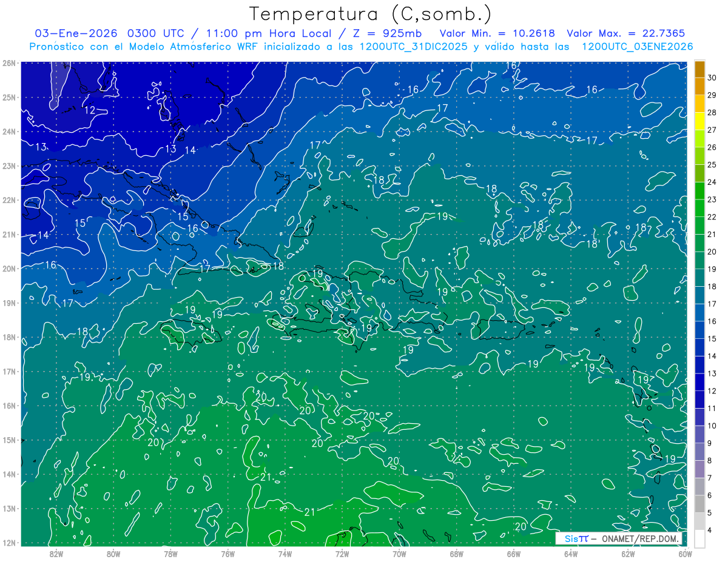
Task: Click the 68W longitude axis label
Action: pos(457,554)
